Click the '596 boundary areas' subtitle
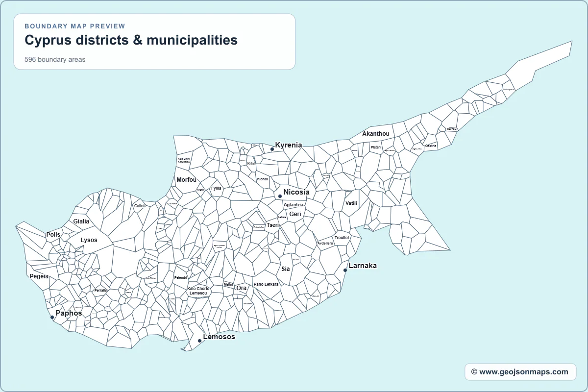588x392 pixels. [x=55, y=60]
